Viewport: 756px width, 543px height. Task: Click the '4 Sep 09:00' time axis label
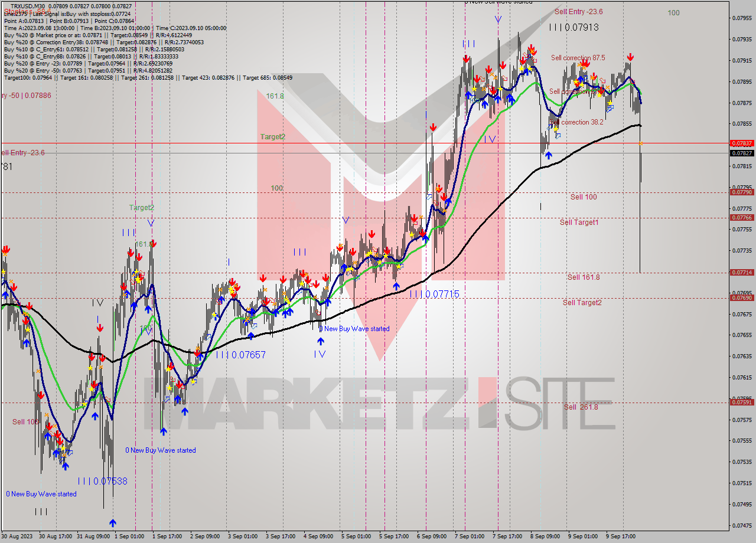coord(318,537)
